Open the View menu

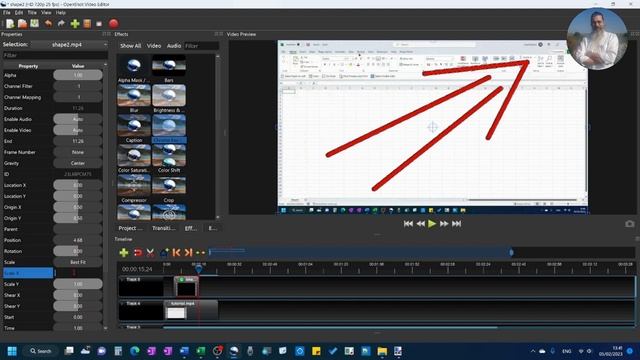(46, 13)
